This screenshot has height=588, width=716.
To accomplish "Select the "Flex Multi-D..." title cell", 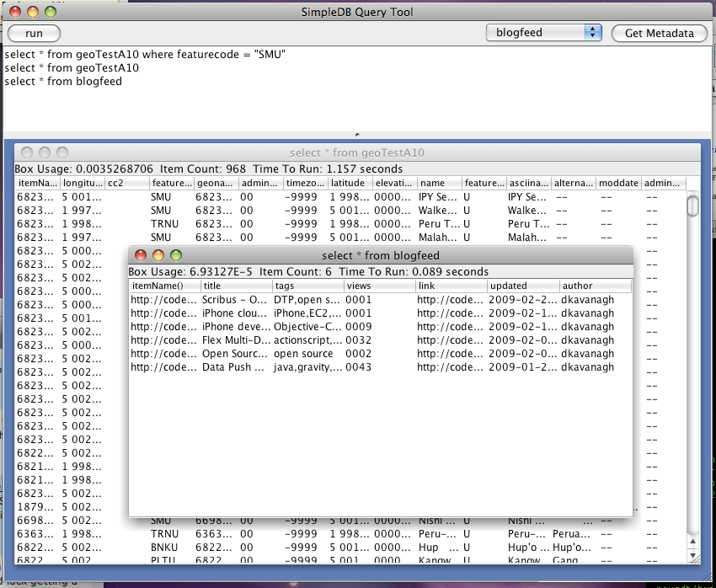I will pos(236,340).
